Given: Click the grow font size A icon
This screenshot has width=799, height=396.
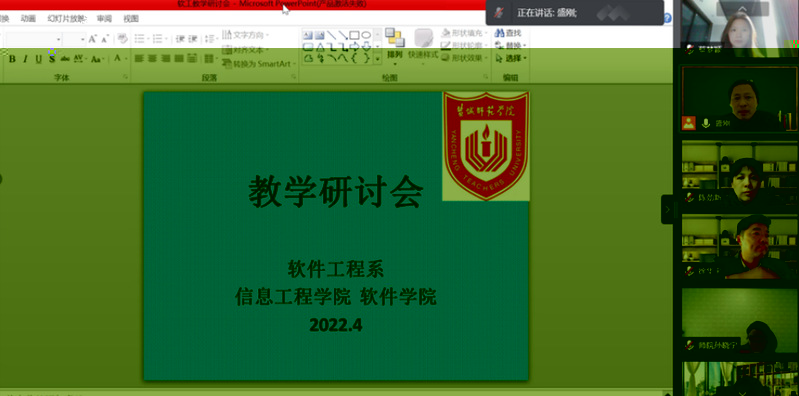Looking at the screenshot, I should (x=92, y=39).
